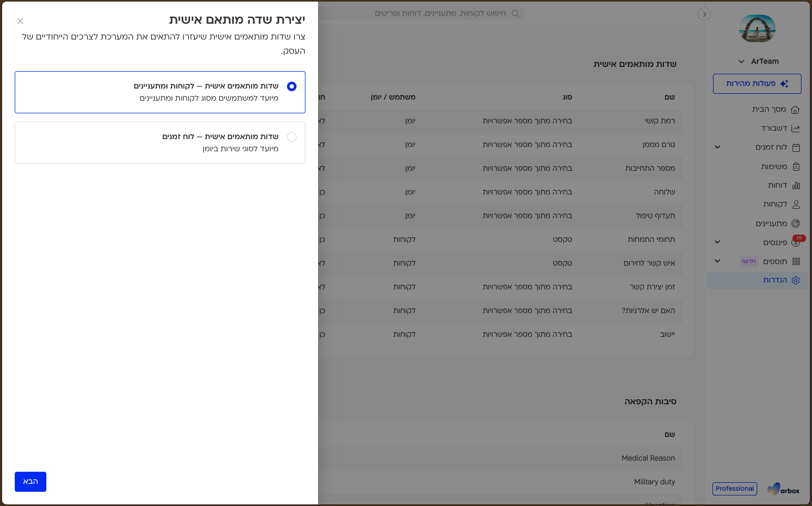812x506 pixels.
Task: Expand the תוספים submenu chevron
Action: pos(717,261)
